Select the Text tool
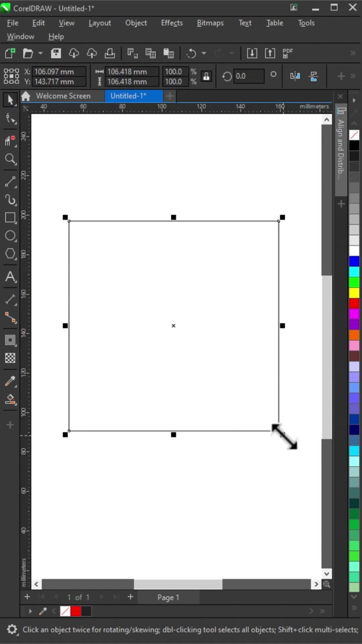Image resolution: width=362 pixels, height=644 pixels. pyautogui.click(x=10, y=277)
